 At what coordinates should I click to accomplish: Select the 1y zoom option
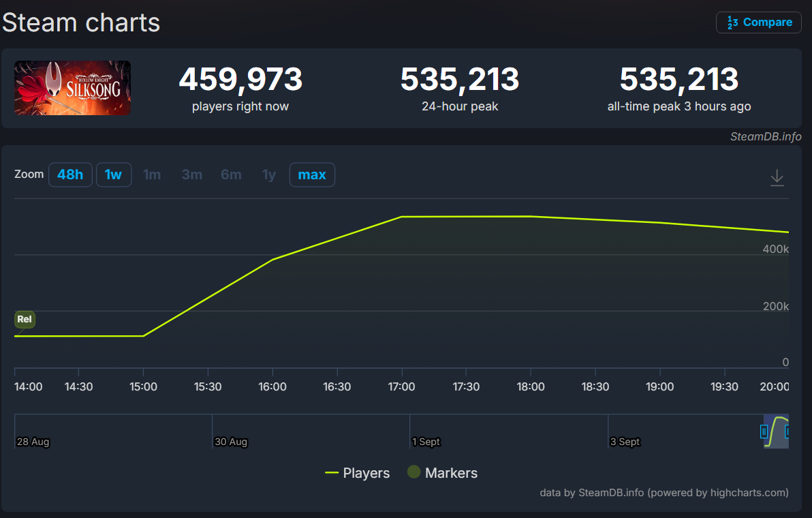pos(269,174)
